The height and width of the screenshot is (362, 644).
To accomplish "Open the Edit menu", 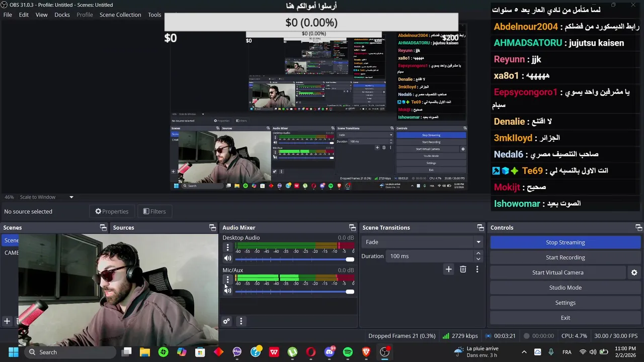I will coord(24,15).
